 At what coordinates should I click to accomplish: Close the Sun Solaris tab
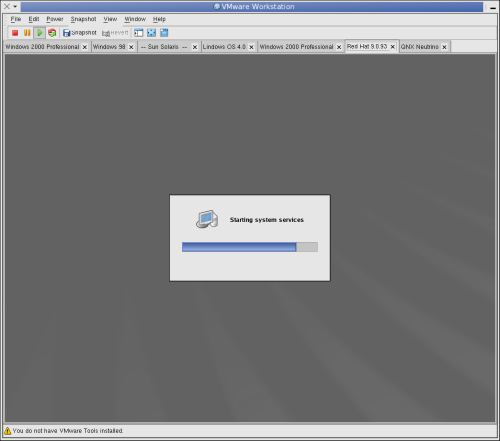195,47
